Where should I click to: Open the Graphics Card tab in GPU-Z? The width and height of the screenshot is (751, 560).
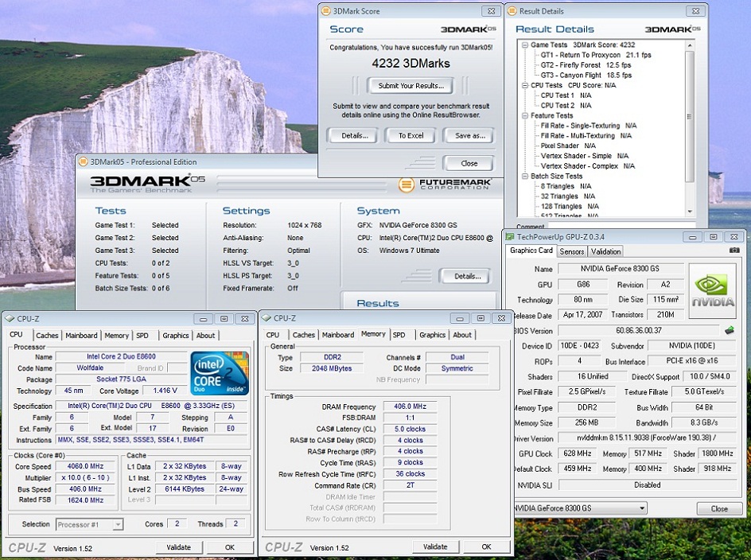(x=531, y=251)
